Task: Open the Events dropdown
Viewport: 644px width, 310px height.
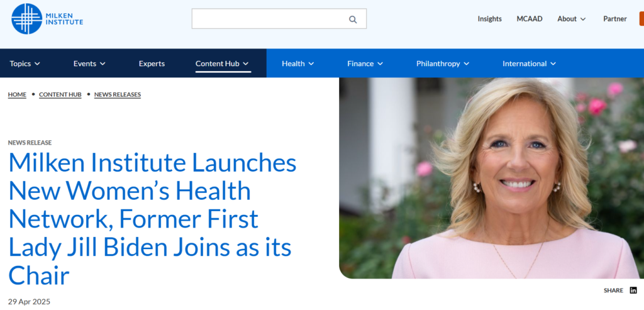Action: tap(89, 64)
